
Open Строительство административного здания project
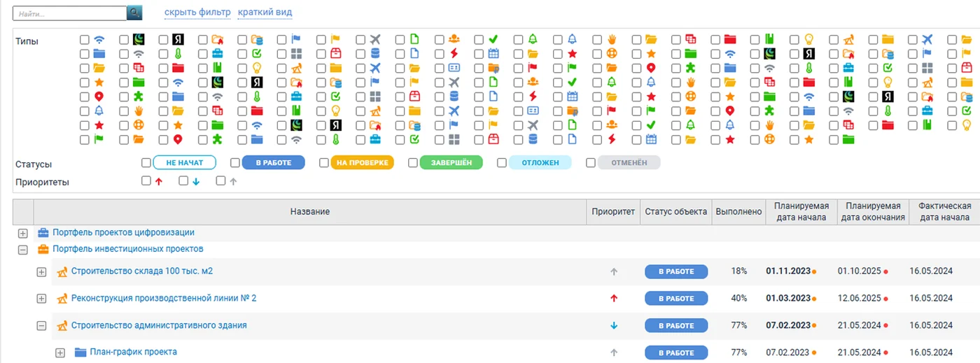click(x=159, y=325)
